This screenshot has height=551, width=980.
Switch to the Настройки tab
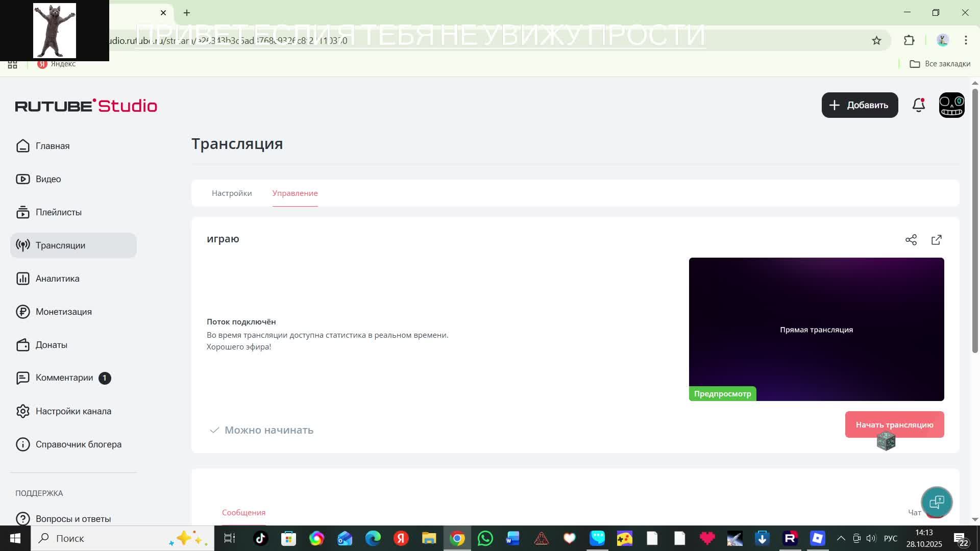[232, 193]
